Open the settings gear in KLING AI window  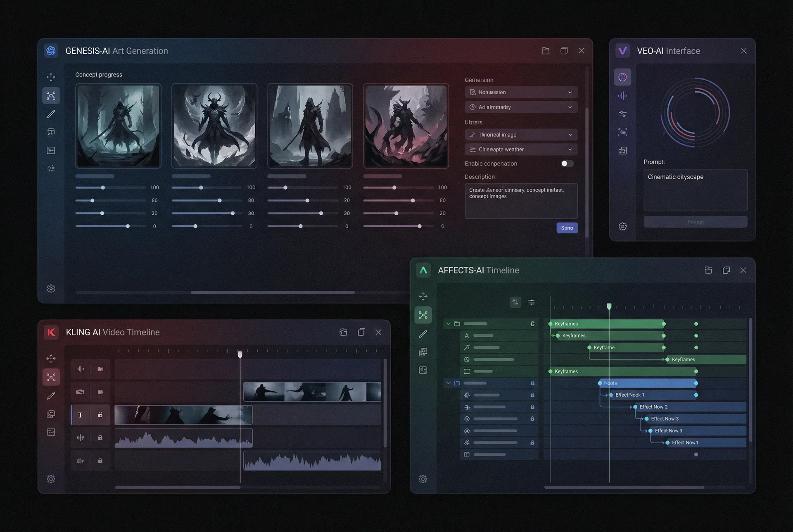pos(51,479)
